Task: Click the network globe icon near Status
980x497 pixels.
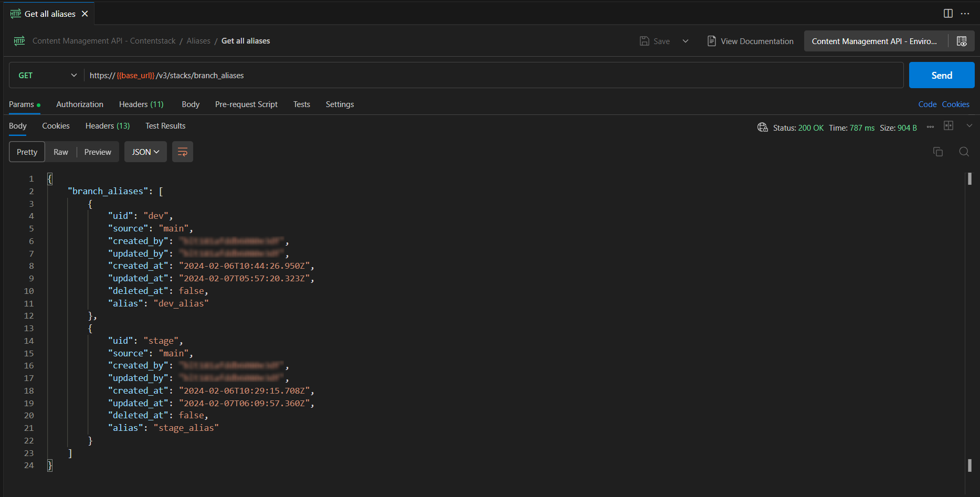Action: click(x=762, y=128)
